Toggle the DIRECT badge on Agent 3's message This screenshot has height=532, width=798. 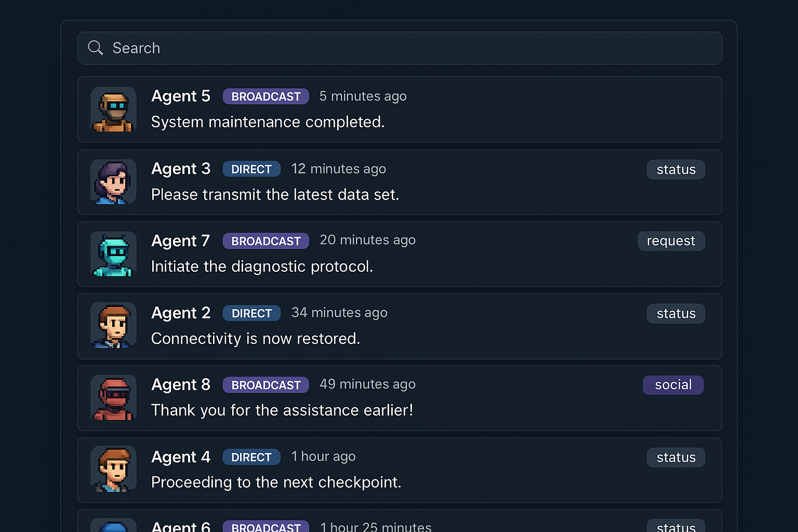[x=251, y=169]
